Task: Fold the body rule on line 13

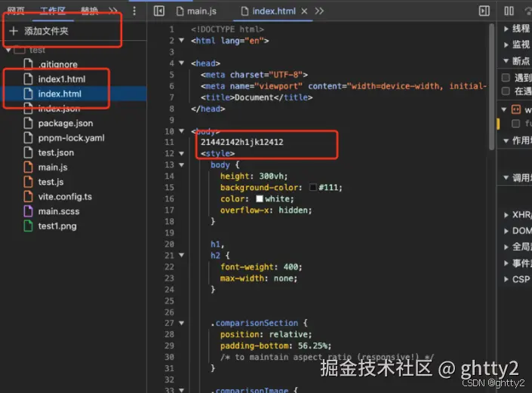Action: [182, 164]
